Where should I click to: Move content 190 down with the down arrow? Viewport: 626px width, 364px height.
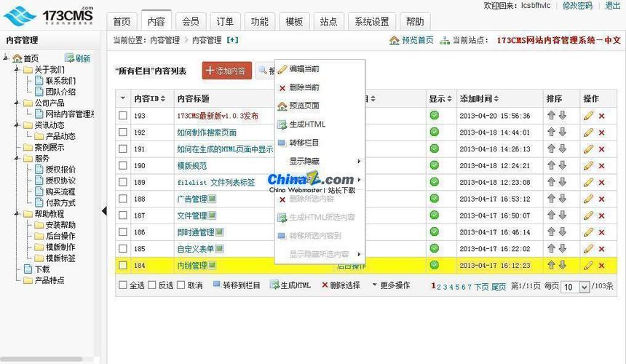click(x=562, y=166)
